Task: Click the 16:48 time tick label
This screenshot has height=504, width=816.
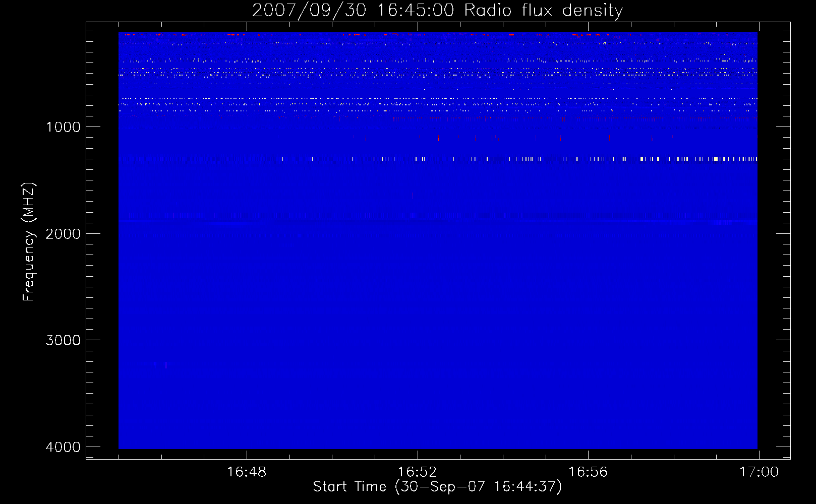Action: (x=247, y=472)
